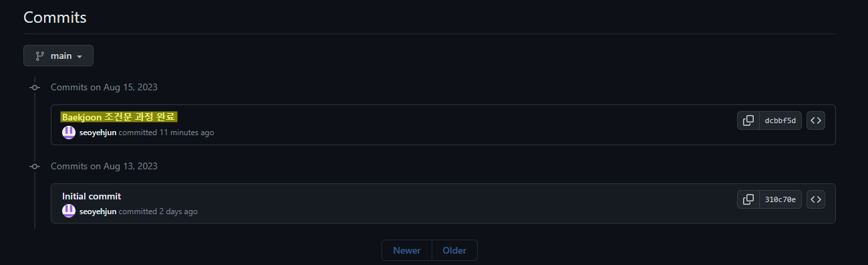Click the "11 minutes ago" timestamp
Screen dimensions: 868x265
point(186,132)
